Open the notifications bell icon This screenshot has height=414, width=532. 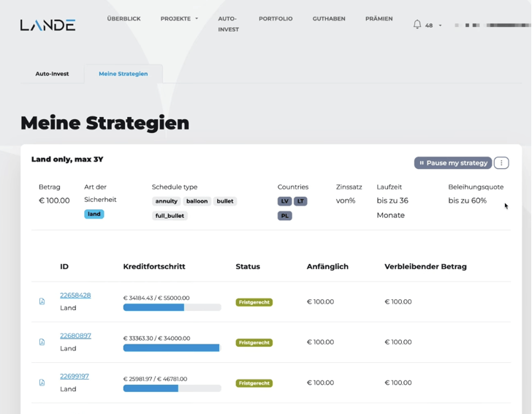tap(417, 24)
